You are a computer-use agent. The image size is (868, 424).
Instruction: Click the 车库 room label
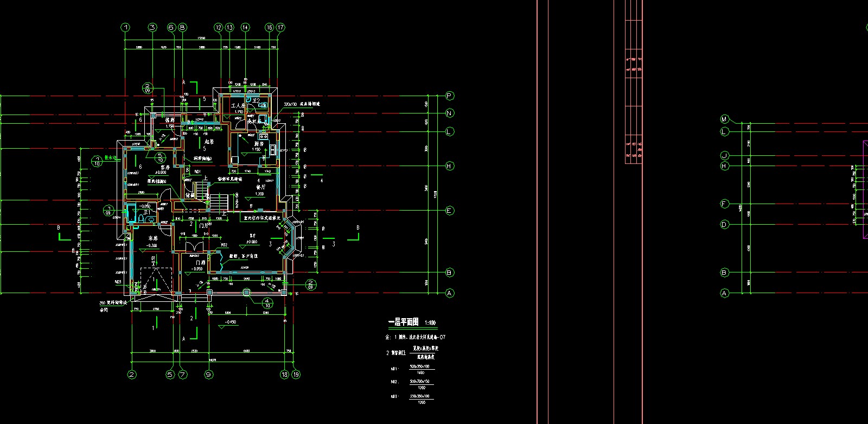pos(153,239)
